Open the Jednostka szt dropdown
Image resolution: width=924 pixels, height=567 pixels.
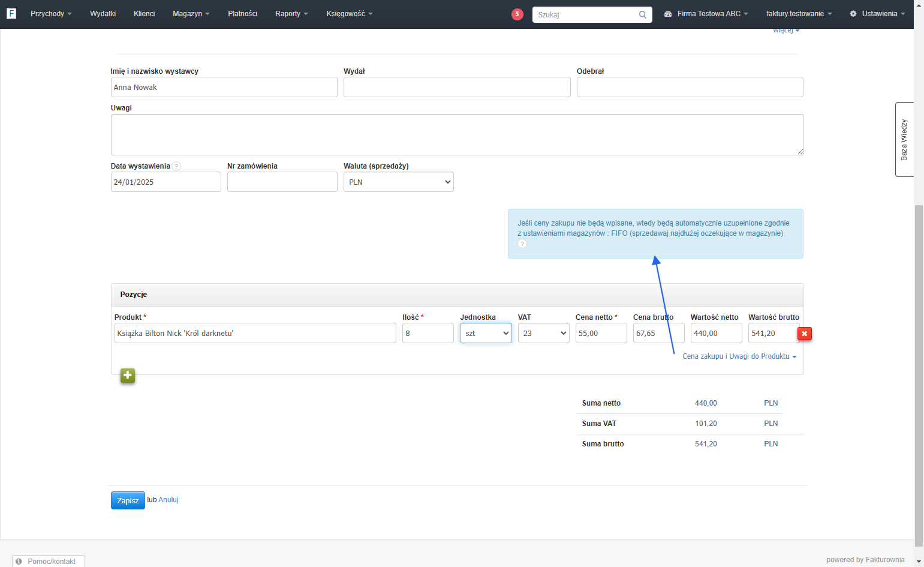pos(486,333)
